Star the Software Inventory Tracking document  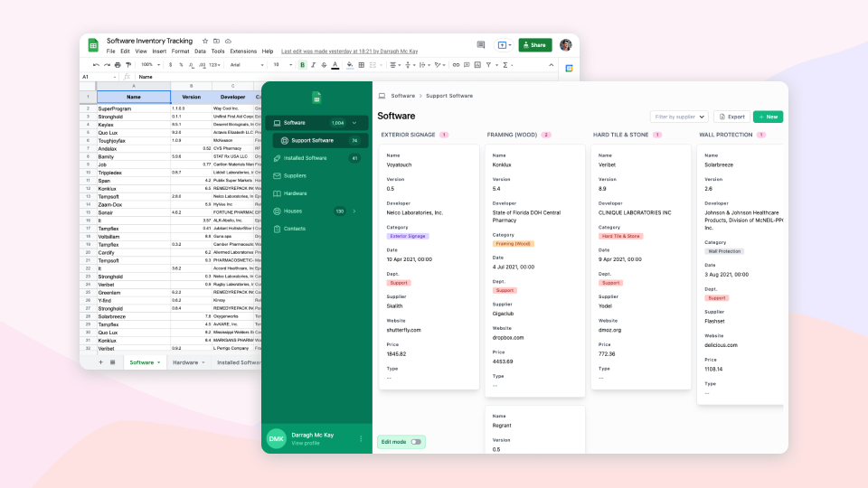coord(205,41)
